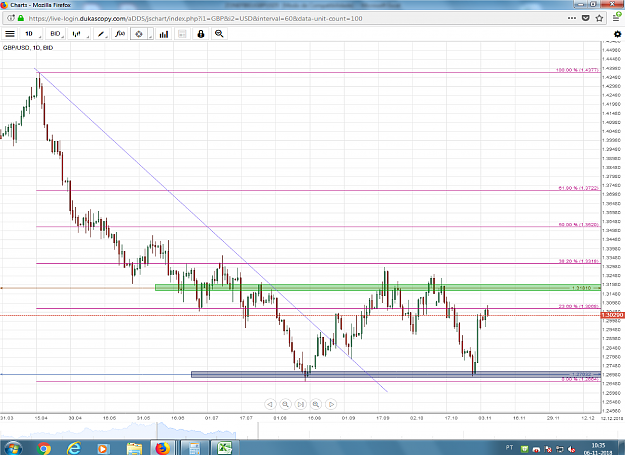Switch to the Excel taskbar button

coord(224,448)
